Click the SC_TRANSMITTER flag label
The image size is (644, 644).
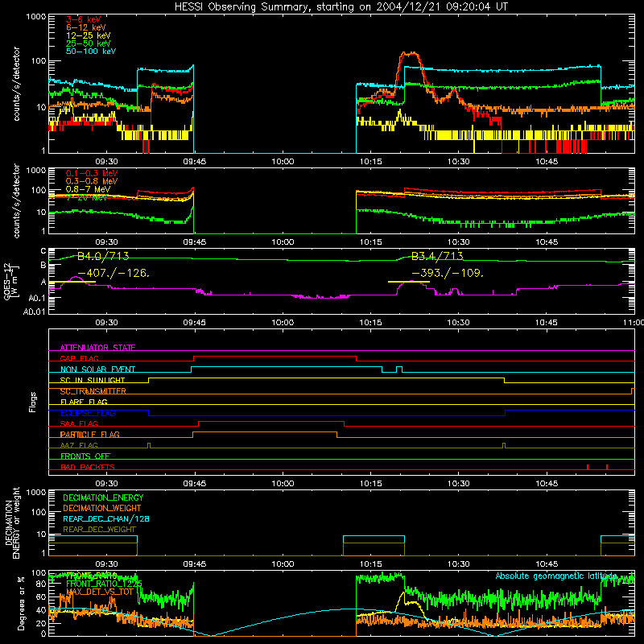coord(93,391)
